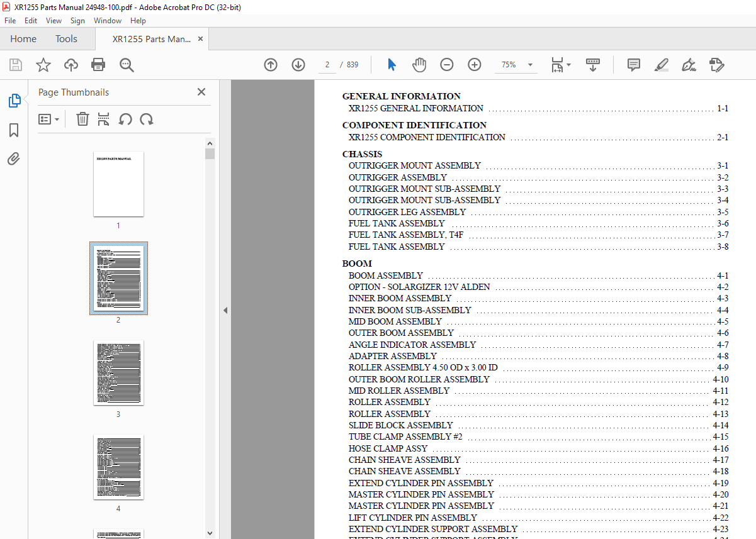Click the CHASSIS section heading
Screen dimensions: 756x539
(362, 154)
